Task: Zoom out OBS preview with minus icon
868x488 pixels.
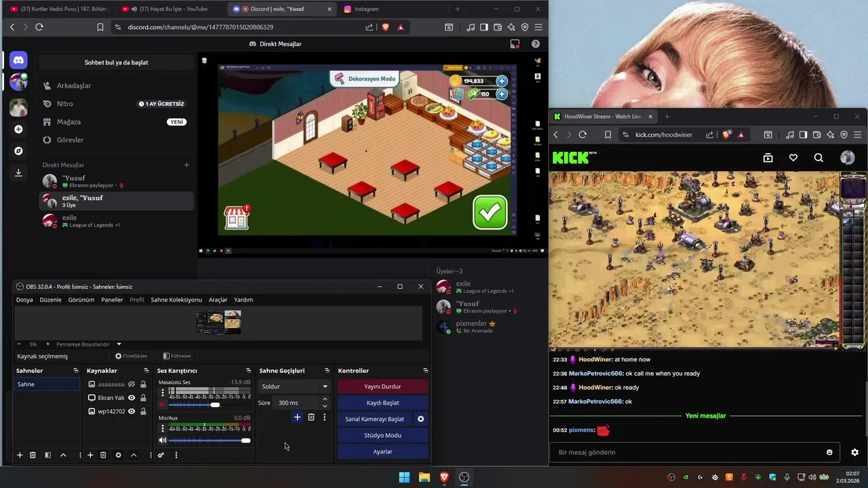Action: [19, 344]
